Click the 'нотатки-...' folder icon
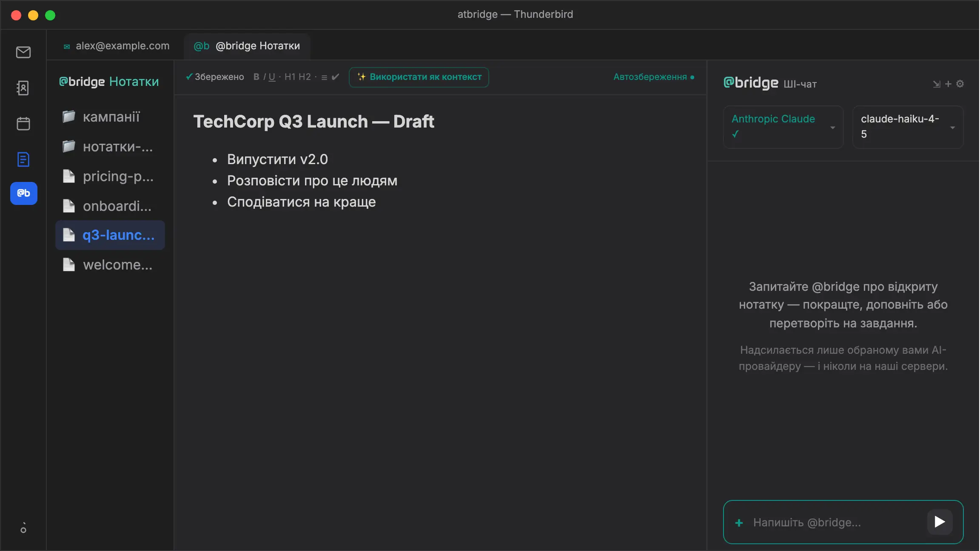Image resolution: width=980 pixels, height=551 pixels. 69,146
